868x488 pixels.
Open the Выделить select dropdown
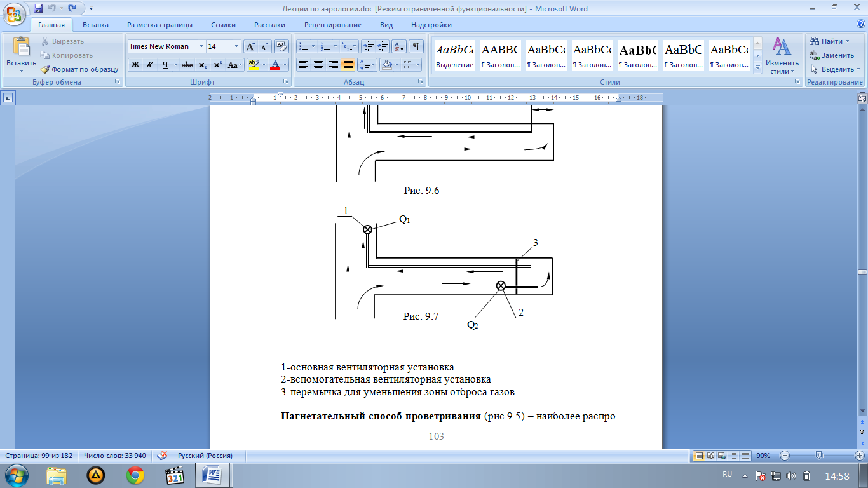pos(836,69)
